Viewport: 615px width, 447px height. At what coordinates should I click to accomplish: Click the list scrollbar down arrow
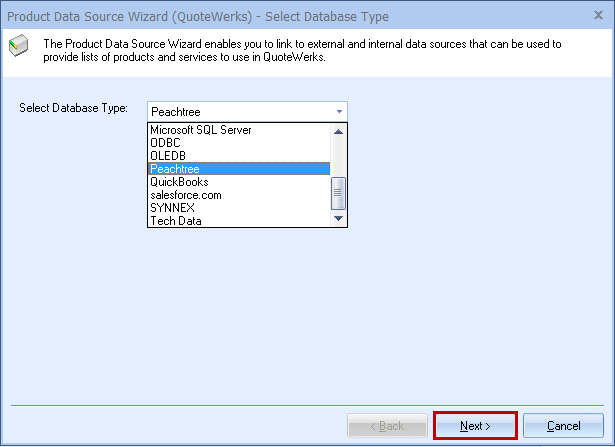pyautogui.click(x=338, y=218)
